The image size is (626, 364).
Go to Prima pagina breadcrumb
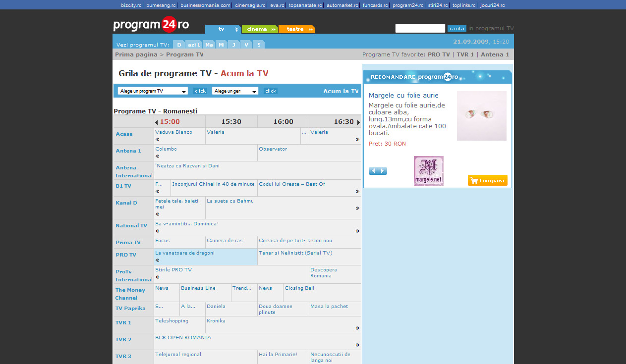(136, 54)
